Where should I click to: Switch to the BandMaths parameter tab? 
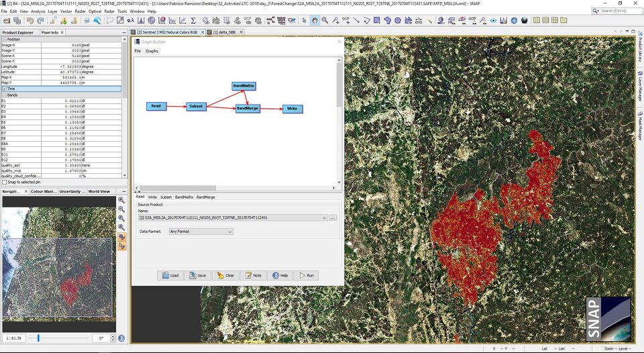pos(184,197)
